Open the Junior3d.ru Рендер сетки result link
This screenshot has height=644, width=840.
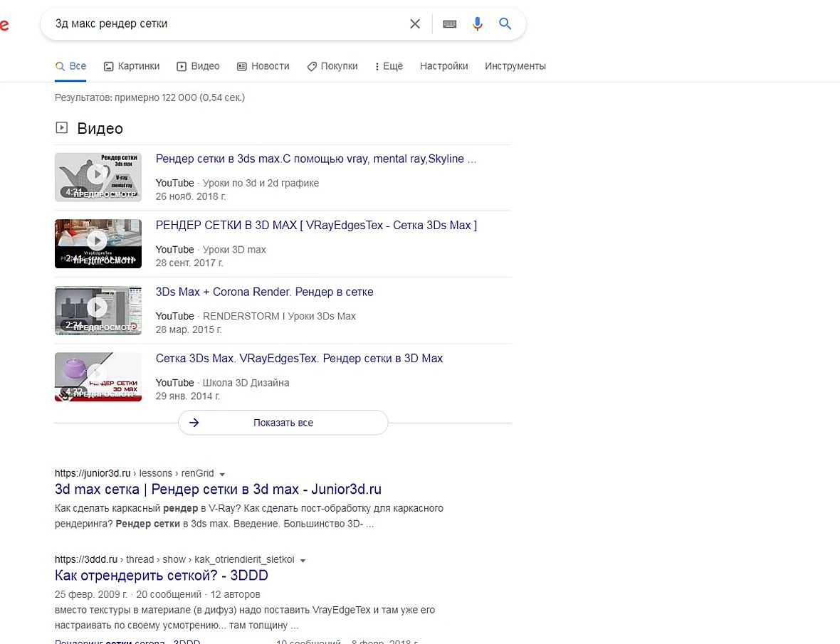pos(218,490)
